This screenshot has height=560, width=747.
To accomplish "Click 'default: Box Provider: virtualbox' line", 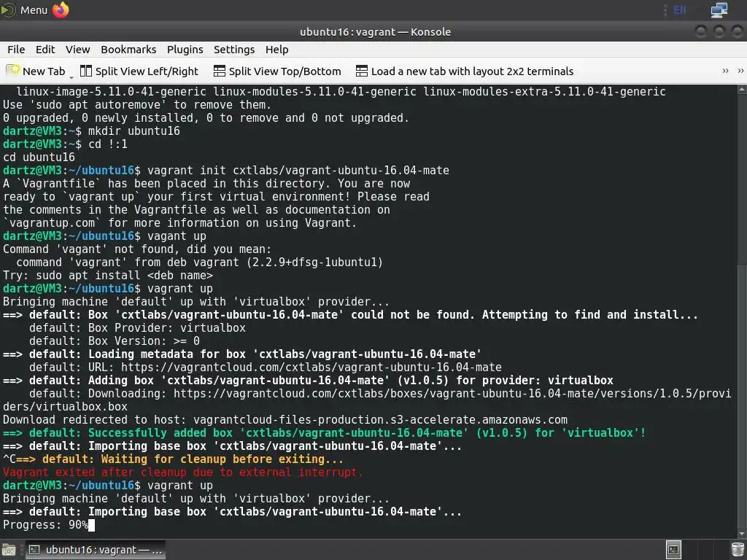I will coord(137,327).
